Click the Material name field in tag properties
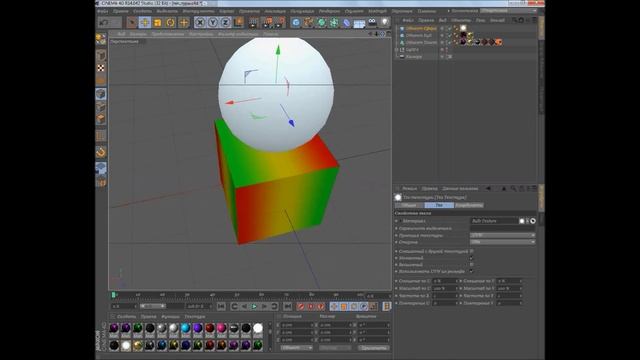The width and height of the screenshot is (640, 360). 494,221
